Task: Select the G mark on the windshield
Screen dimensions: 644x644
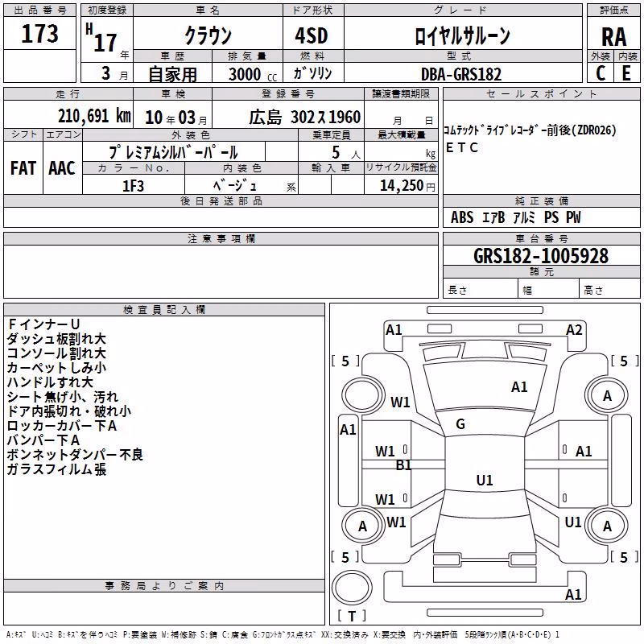Action: click(x=460, y=424)
